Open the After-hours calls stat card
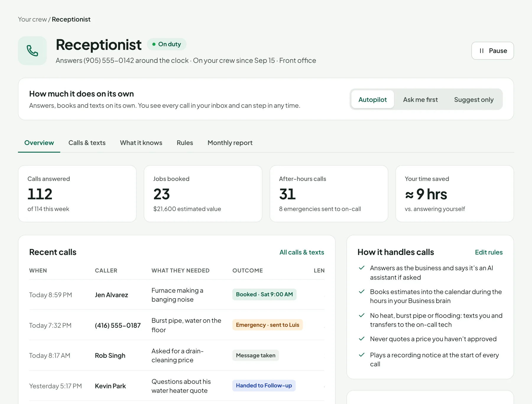The height and width of the screenshot is (404, 532). 329,194
